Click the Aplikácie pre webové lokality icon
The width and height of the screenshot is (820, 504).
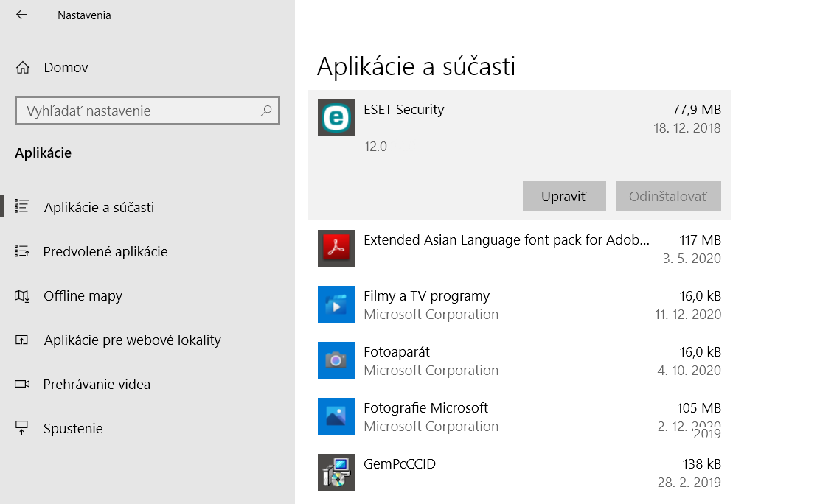[x=22, y=340]
